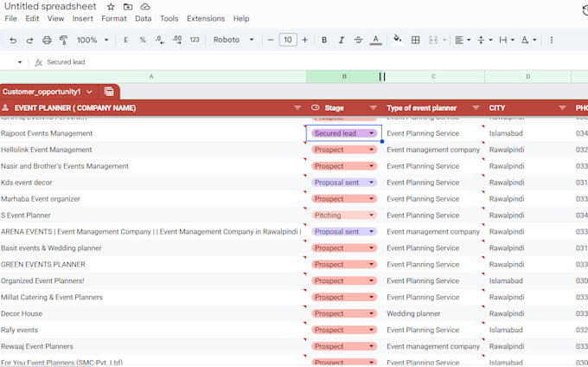Screen dimensions: 588x367
Task: Select GREEN EVENTS PLANNER cell
Action: tap(153, 265)
